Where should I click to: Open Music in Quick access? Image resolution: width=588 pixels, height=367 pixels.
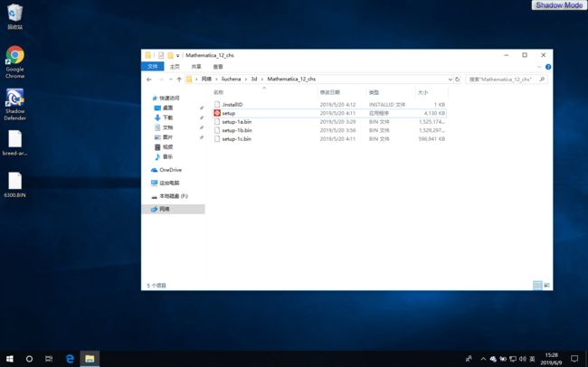[x=164, y=156]
